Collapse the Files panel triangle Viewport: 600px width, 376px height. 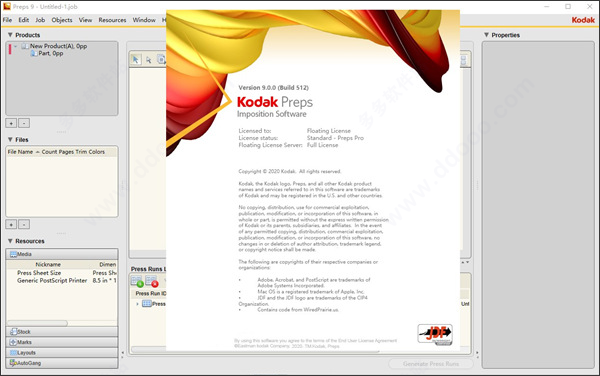coord(10,140)
